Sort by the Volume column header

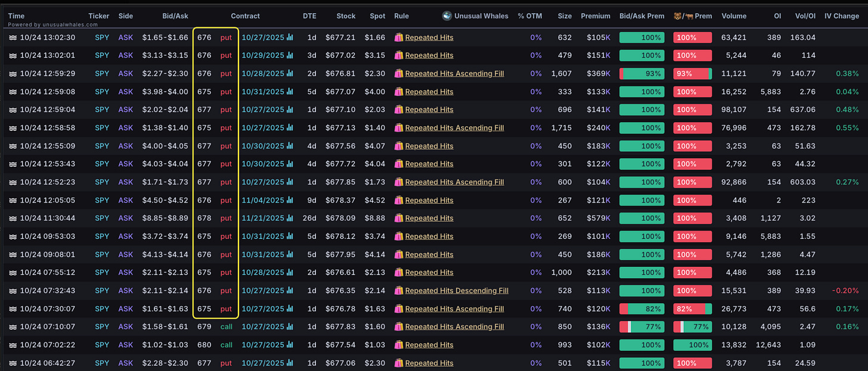pyautogui.click(x=733, y=16)
